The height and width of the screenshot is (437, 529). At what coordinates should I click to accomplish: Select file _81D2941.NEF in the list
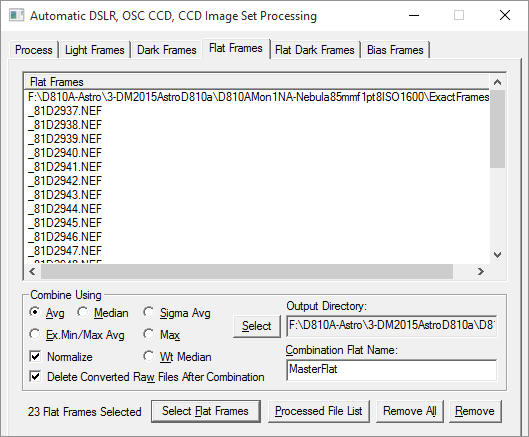(65, 167)
